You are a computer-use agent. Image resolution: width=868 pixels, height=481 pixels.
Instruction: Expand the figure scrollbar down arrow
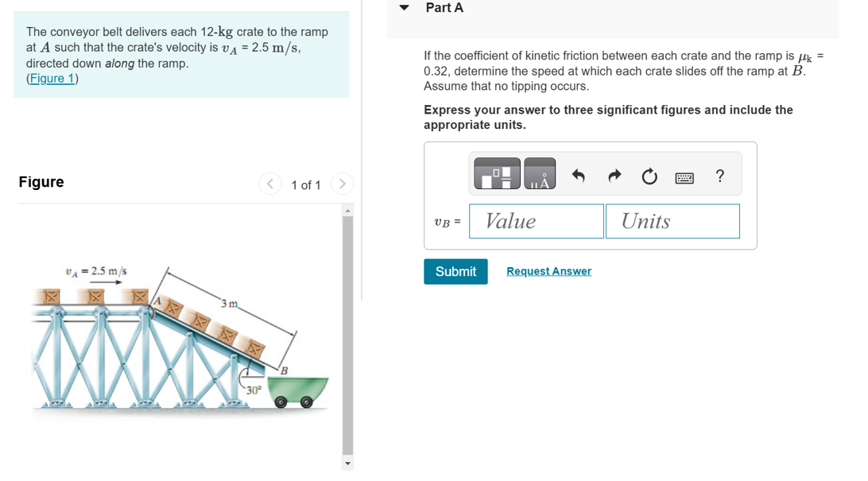(348, 463)
